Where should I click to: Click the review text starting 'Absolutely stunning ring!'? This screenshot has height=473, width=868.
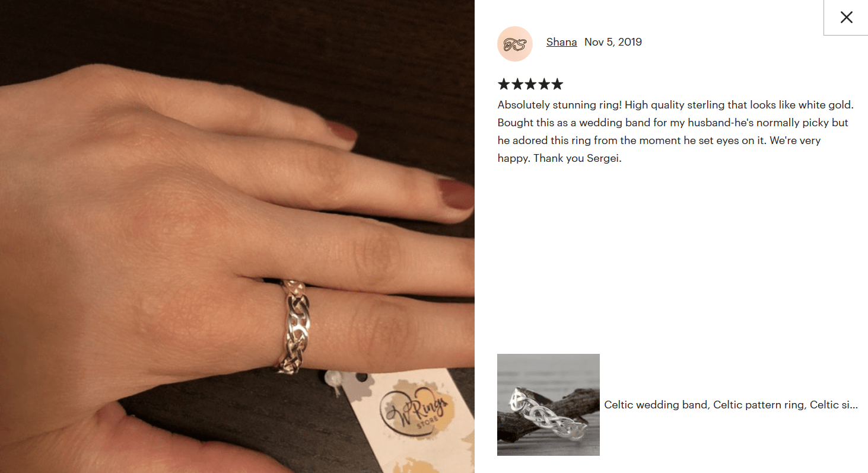[x=675, y=132]
